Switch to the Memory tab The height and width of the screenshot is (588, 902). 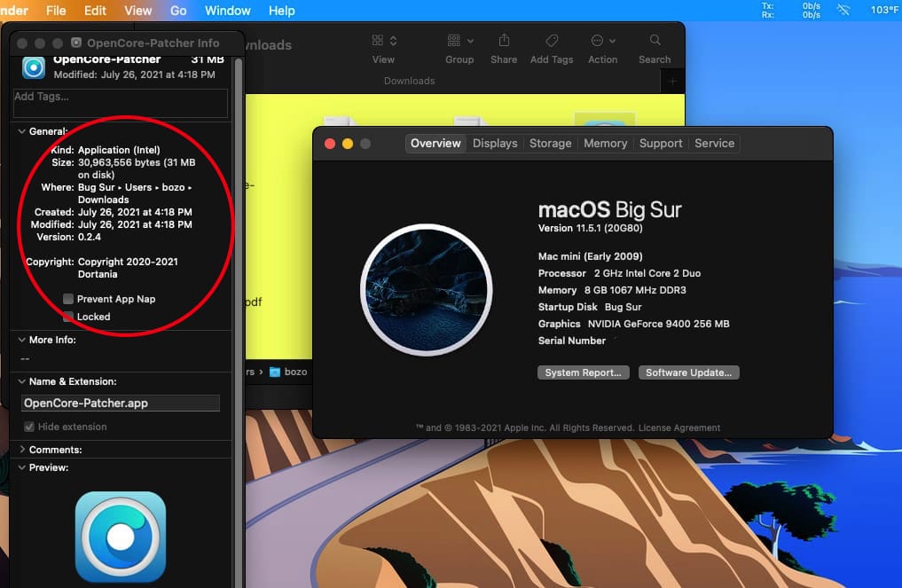click(x=605, y=144)
